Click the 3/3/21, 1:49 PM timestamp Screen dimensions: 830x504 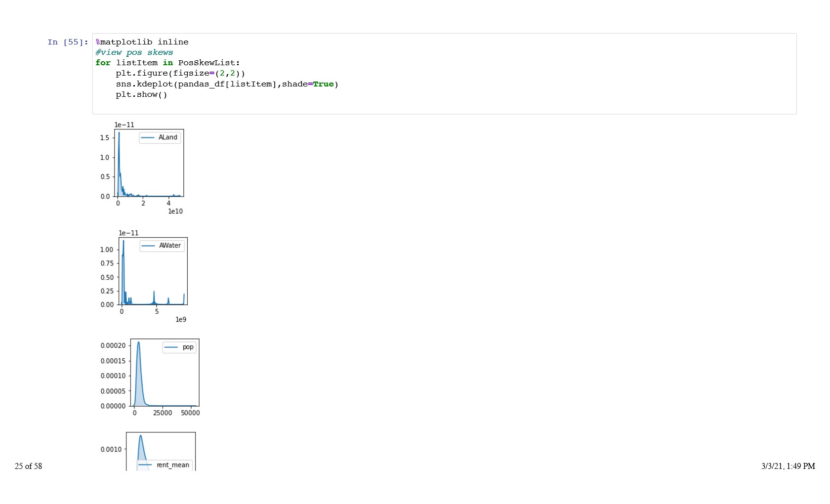pos(788,466)
